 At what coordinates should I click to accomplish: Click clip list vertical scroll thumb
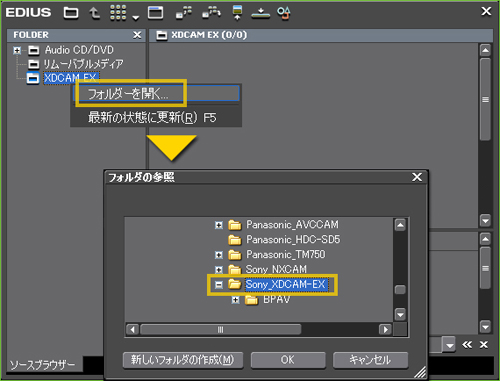[485, 99]
